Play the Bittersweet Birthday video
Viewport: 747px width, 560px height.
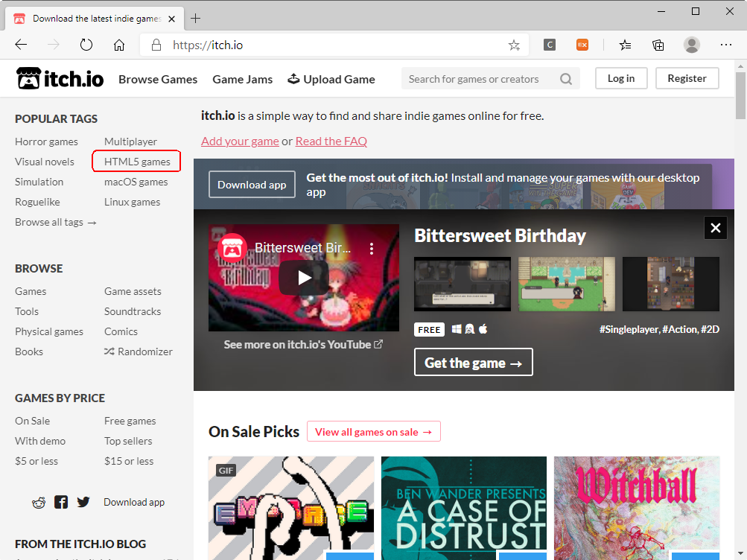[304, 278]
